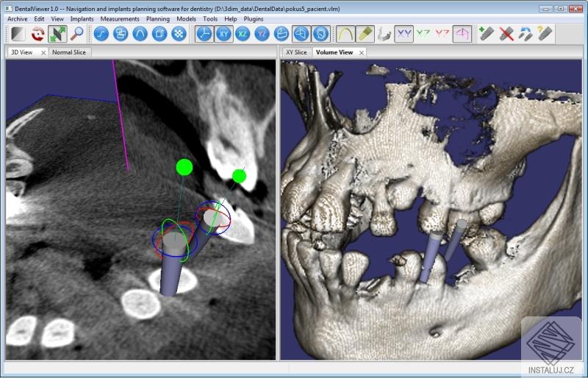588x390 pixels.
Task: Toggle the blue XY slice button
Action: pos(223,34)
